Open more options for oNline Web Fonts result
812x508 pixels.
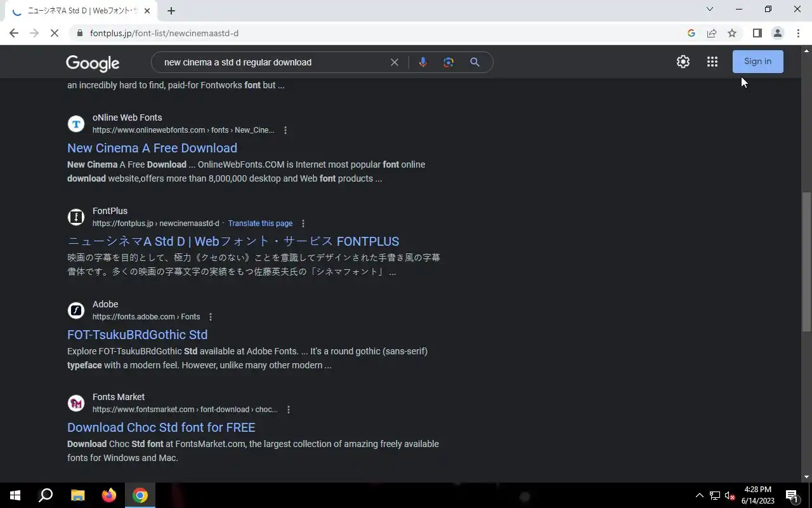click(285, 130)
